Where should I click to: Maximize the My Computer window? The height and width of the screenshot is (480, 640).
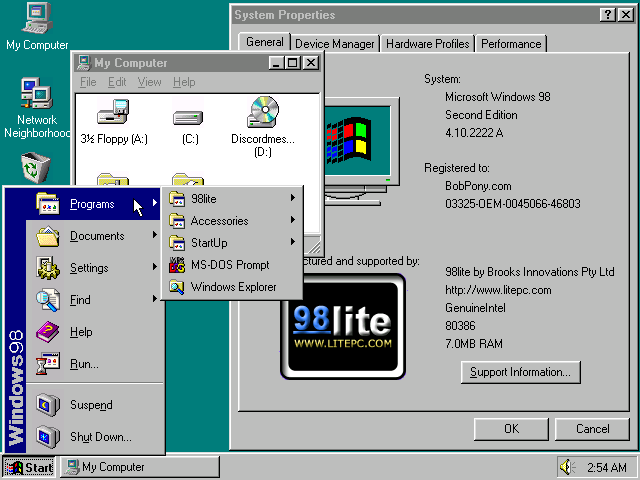coord(293,63)
